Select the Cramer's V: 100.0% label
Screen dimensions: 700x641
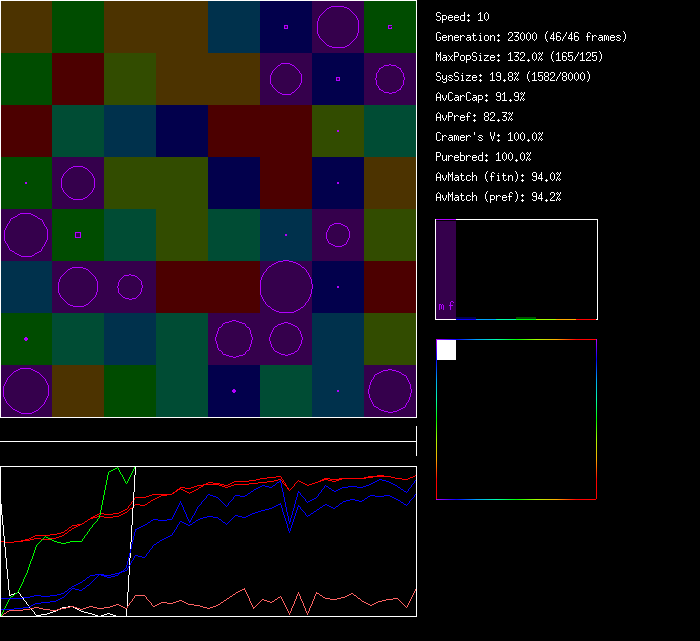(490, 137)
